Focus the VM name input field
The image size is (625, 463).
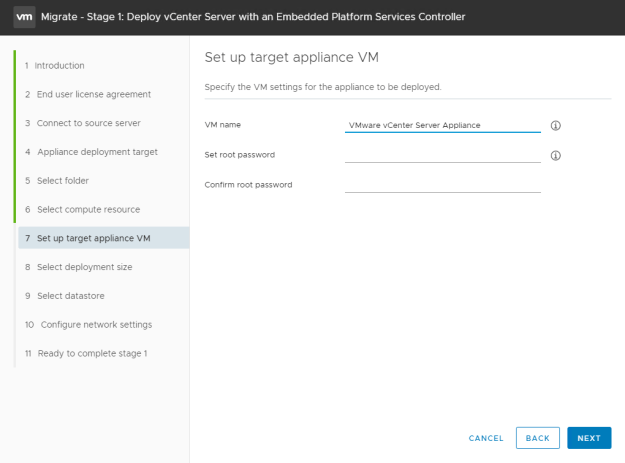(443, 125)
